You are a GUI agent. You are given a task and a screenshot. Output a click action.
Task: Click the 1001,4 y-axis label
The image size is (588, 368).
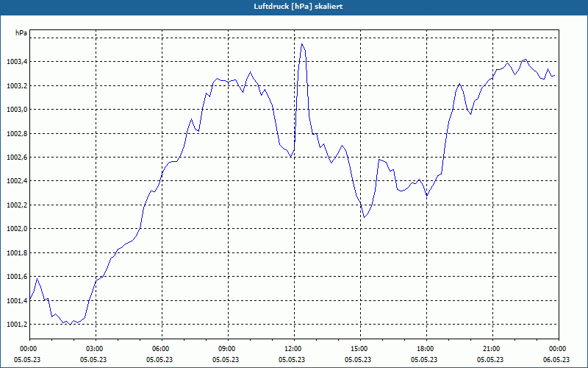tap(17, 300)
